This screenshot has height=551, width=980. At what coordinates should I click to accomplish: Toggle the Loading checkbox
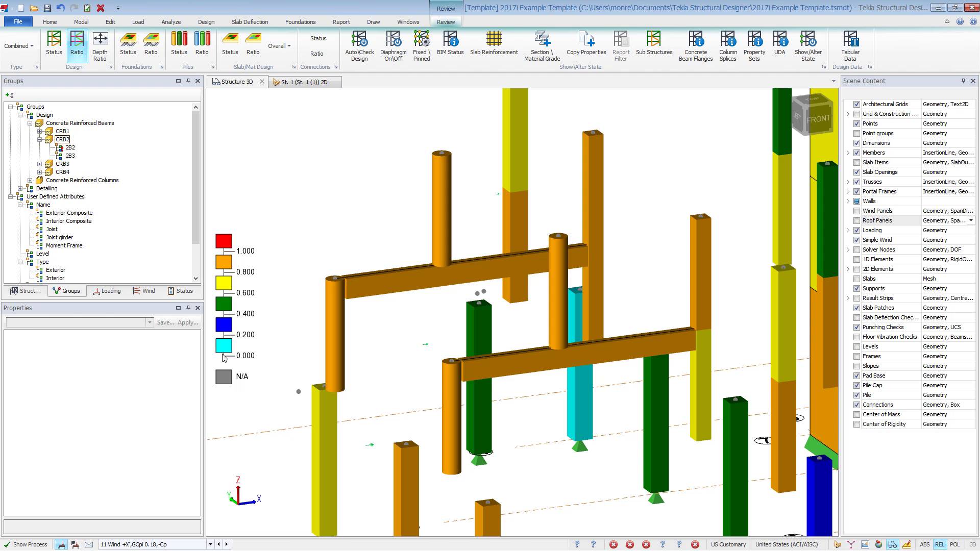(856, 230)
